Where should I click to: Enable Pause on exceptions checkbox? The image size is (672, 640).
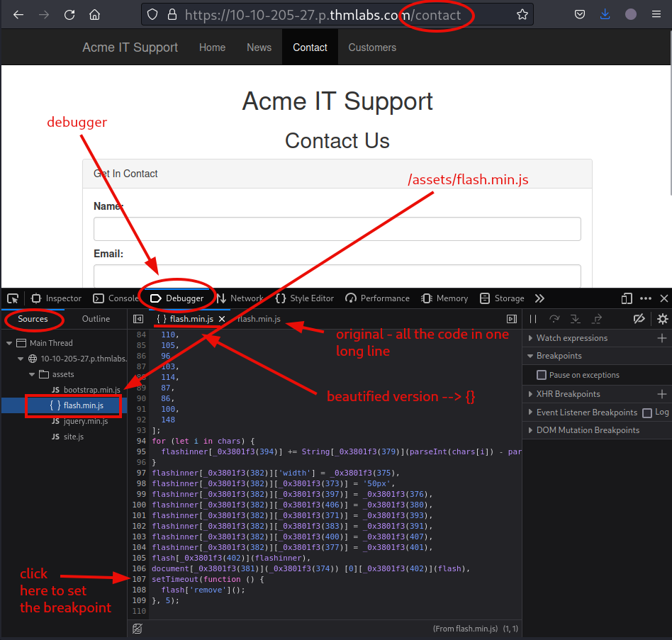tap(542, 375)
